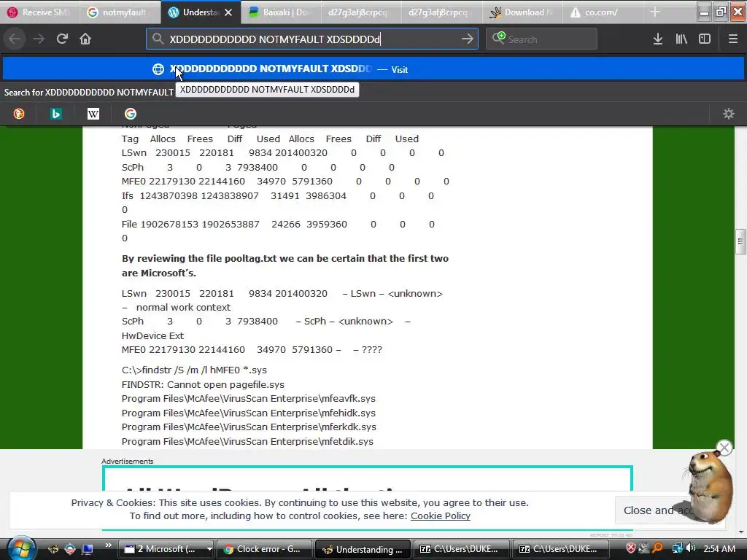The width and height of the screenshot is (747, 560).
Task: Show desktop from quick launch icon
Action: coord(87,549)
